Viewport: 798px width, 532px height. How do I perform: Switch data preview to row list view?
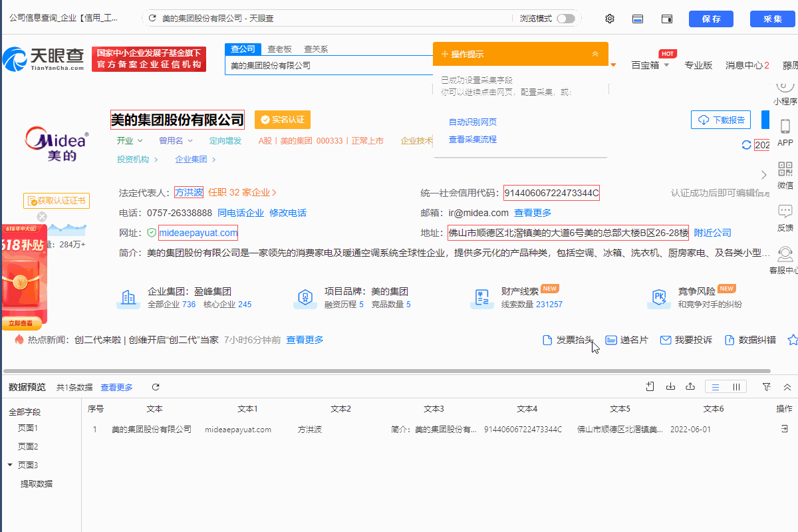point(716,386)
